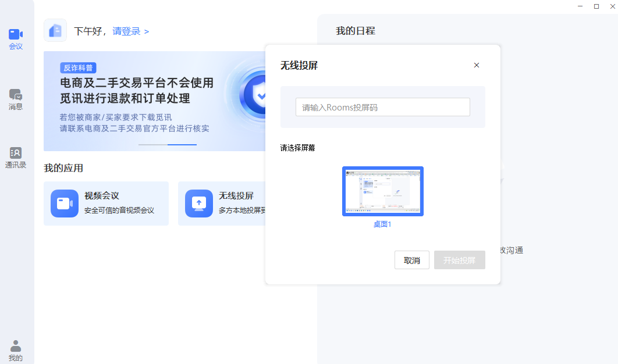Select the 会议 camera icon in sidebar
Screen dimensions: 618x364
coord(16,34)
